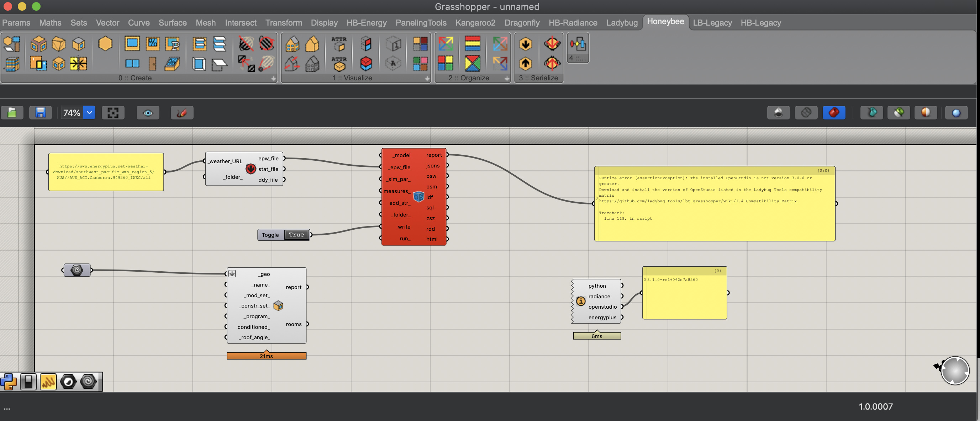The image size is (980, 421).
Task: Toggle the True boolean value
Action: tap(296, 235)
